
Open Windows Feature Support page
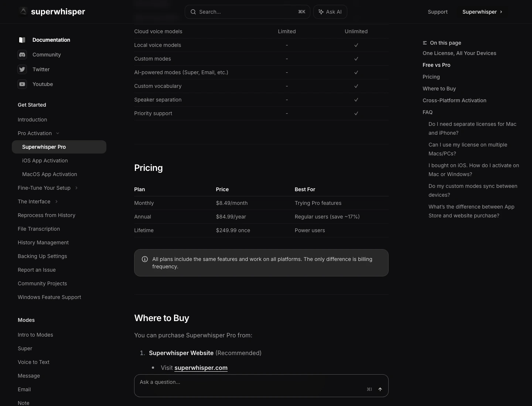pyautogui.click(x=50, y=297)
